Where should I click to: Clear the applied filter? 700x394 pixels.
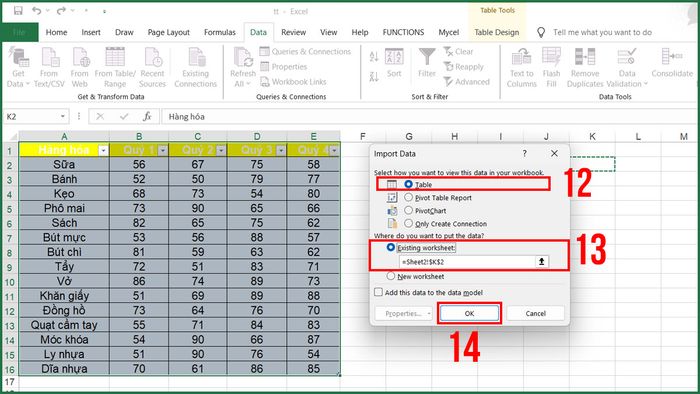tap(458, 52)
